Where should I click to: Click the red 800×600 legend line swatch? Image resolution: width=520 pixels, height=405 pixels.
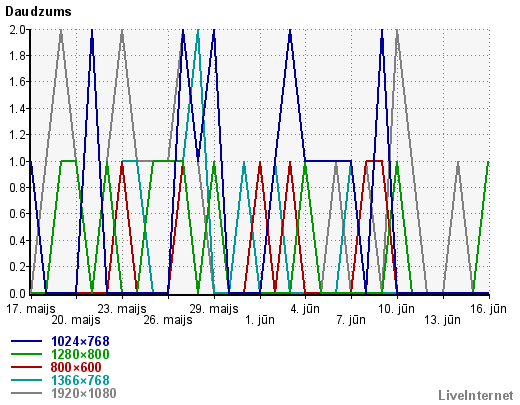point(26,367)
